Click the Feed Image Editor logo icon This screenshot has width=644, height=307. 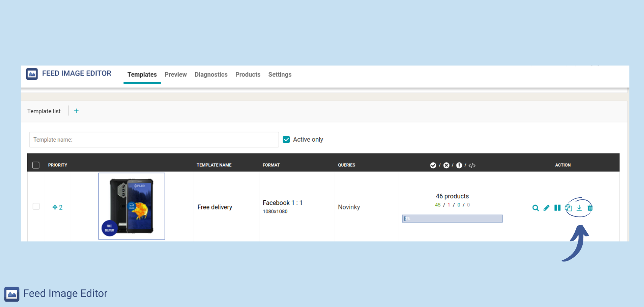(x=32, y=74)
